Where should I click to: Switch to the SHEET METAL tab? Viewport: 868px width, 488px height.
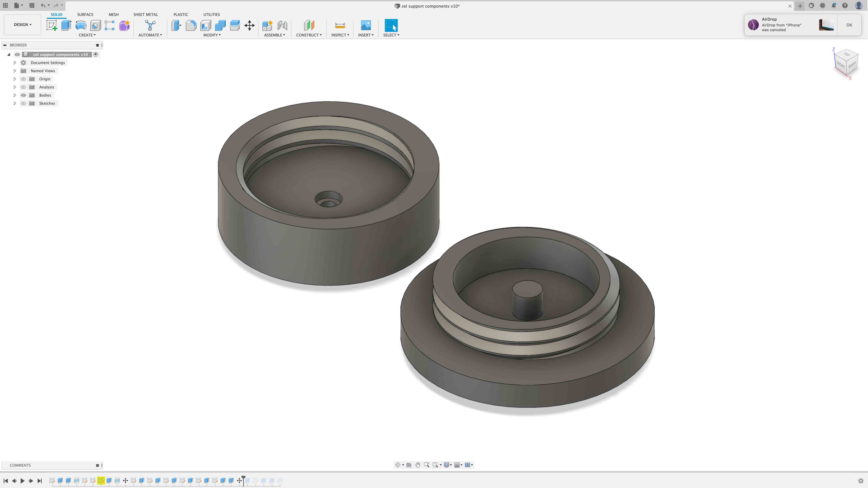click(x=145, y=14)
